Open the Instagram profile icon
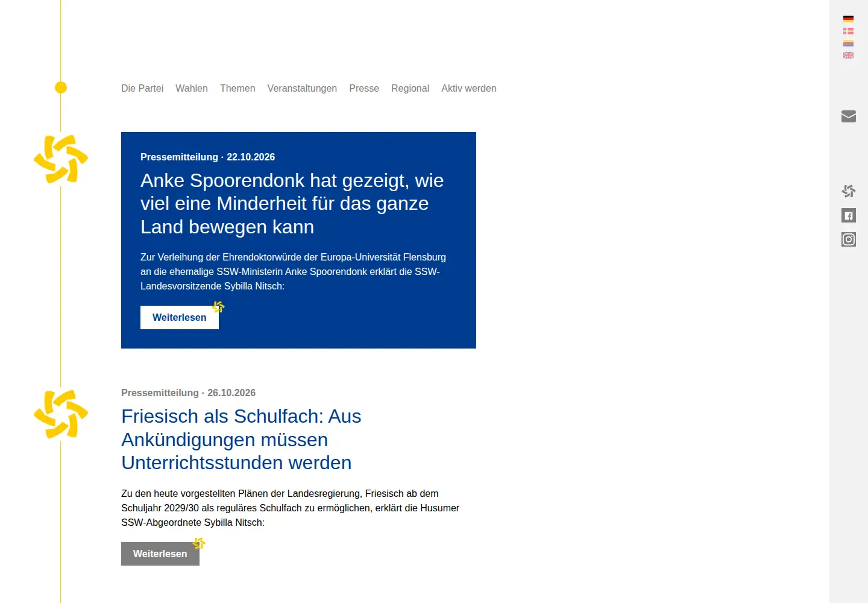Viewport: 868px width, 603px height. tap(849, 239)
